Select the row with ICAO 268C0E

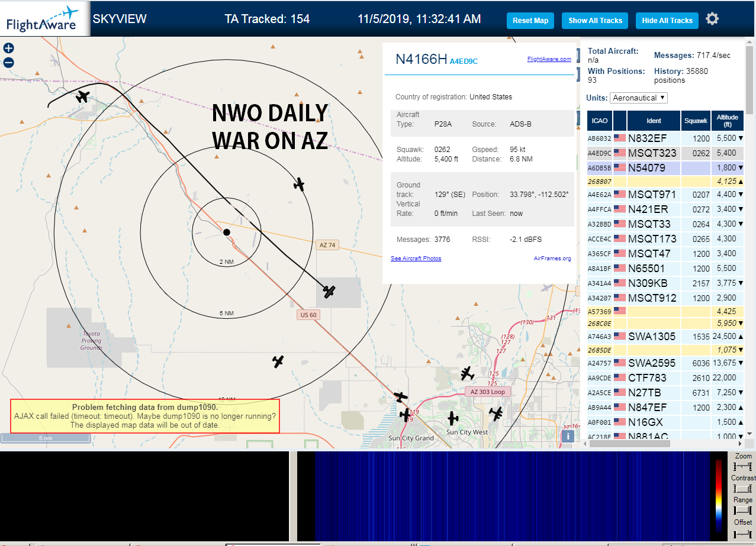pos(665,323)
